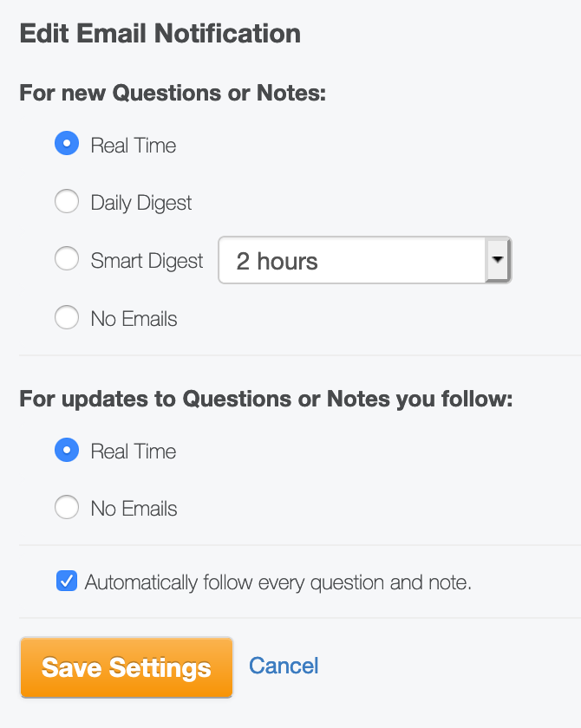Select Real Time radio for new Questions
The width and height of the screenshot is (581, 728).
pos(67,144)
